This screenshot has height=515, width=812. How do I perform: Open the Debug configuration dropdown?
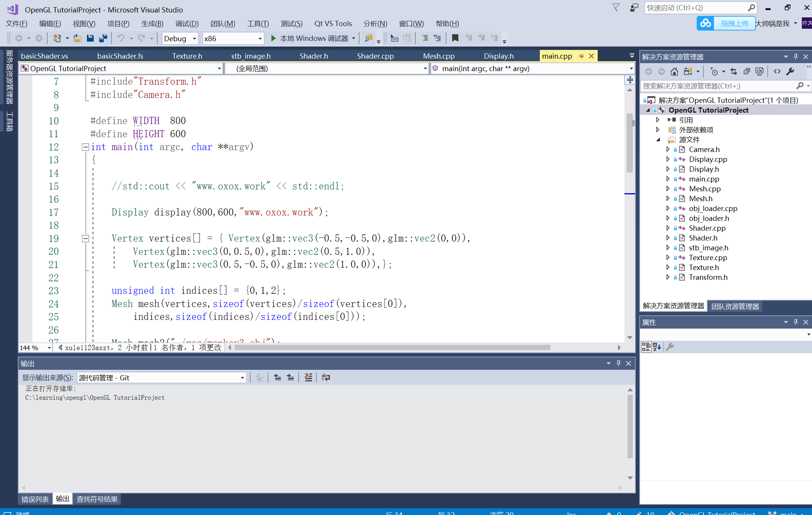(194, 38)
